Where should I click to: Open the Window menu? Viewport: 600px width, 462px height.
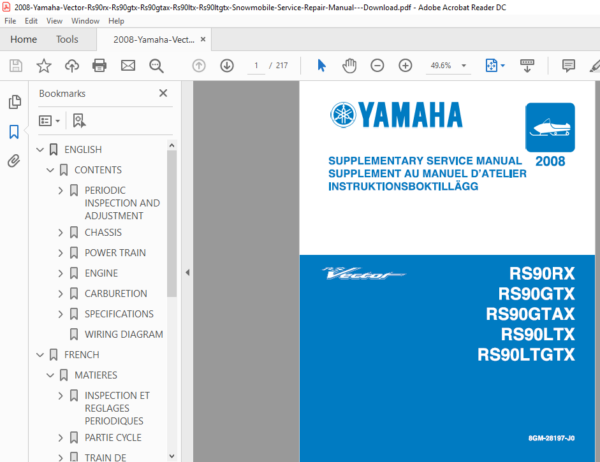tap(85, 21)
